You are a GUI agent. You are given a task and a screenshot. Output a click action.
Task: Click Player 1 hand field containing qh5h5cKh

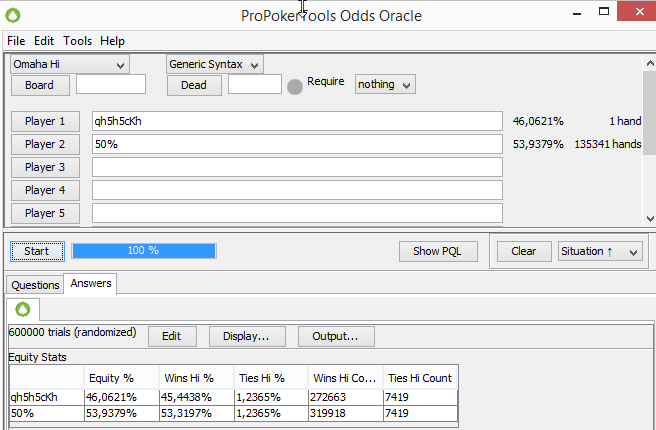297,121
